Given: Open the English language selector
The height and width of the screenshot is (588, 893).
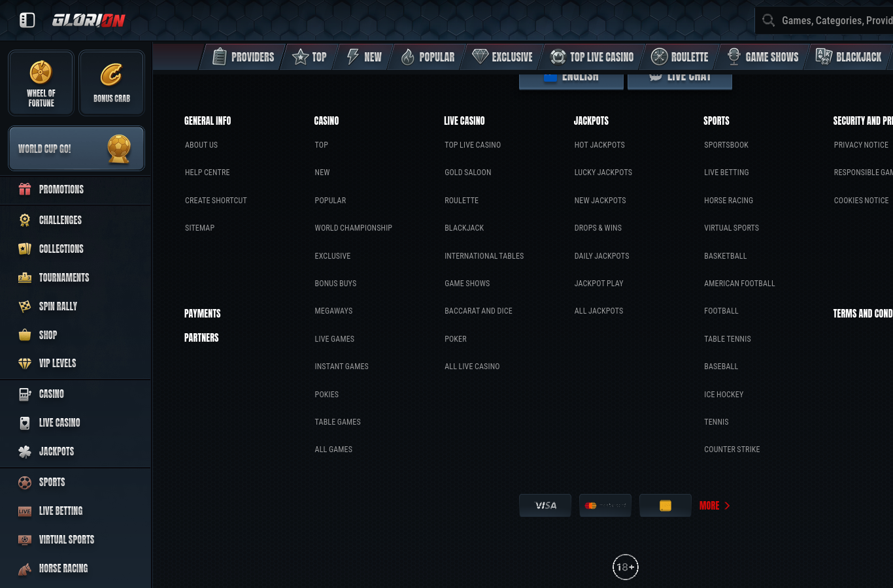Looking at the screenshot, I should 571,80.
